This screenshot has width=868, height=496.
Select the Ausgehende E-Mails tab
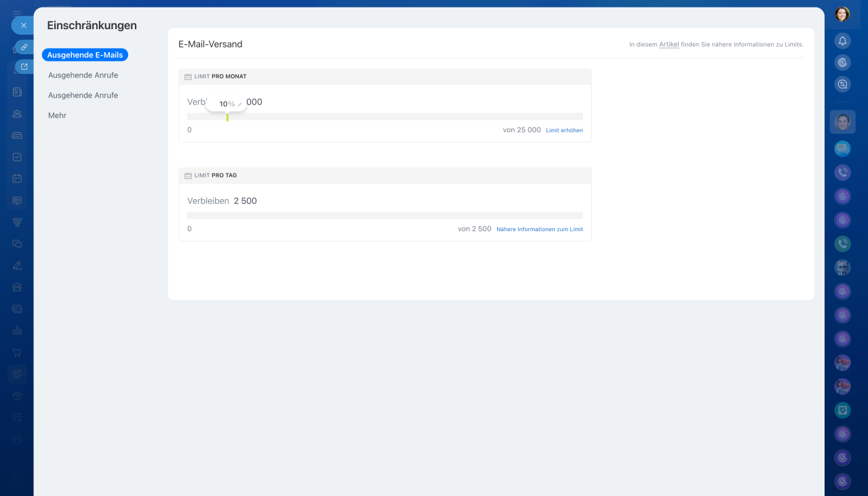click(x=85, y=55)
